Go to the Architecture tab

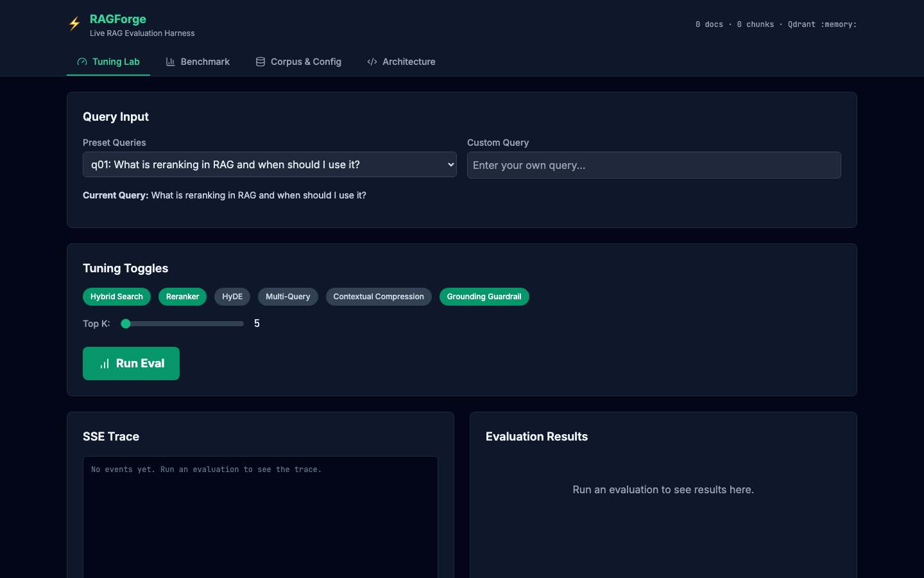click(401, 62)
